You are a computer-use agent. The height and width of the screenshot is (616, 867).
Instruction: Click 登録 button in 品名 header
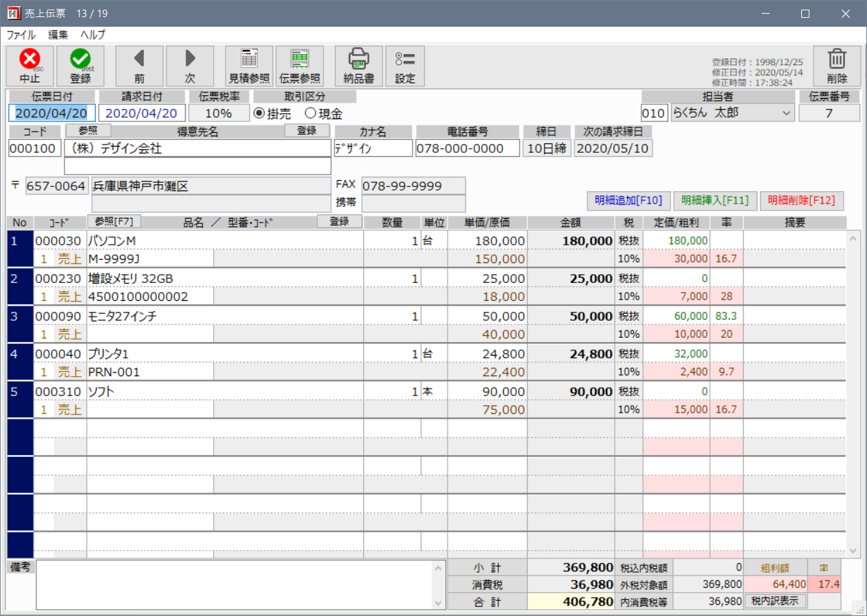(x=339, y=221)
